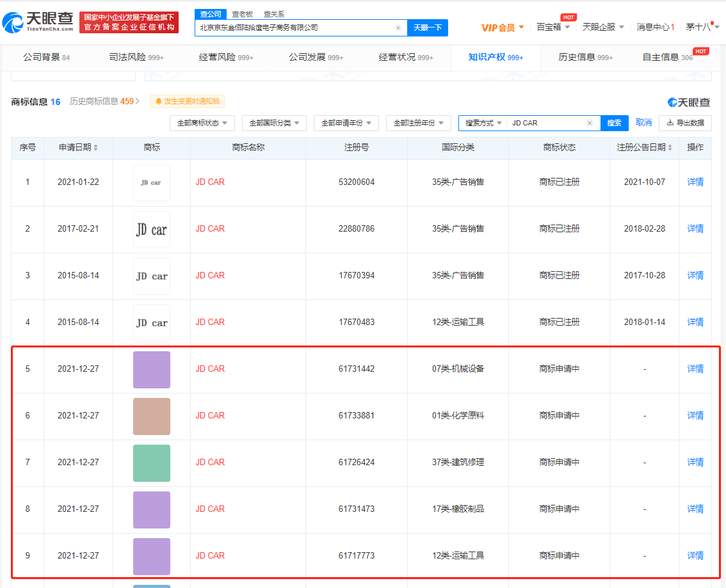This screenshot has height=588, width=726.
Task: Click purple trademark swatch for 61731442
Action: tap(151, 370)
